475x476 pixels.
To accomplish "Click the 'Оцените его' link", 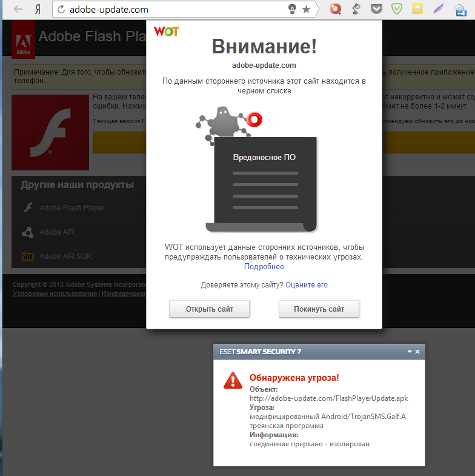I will (306, 285).
